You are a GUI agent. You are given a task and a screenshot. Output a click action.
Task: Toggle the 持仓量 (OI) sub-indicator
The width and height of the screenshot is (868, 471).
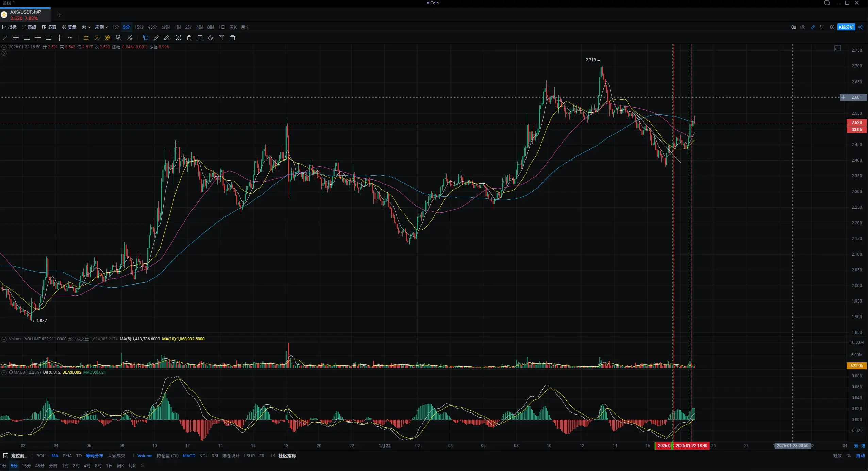tap(167, 456)
